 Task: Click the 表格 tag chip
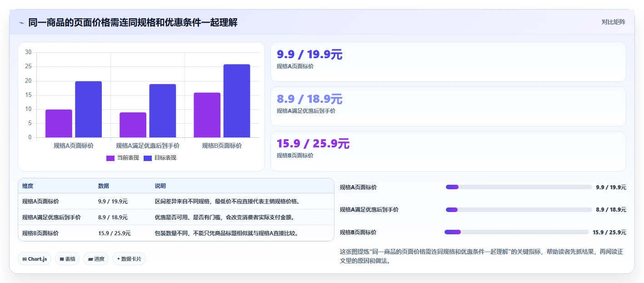[67, 259]
